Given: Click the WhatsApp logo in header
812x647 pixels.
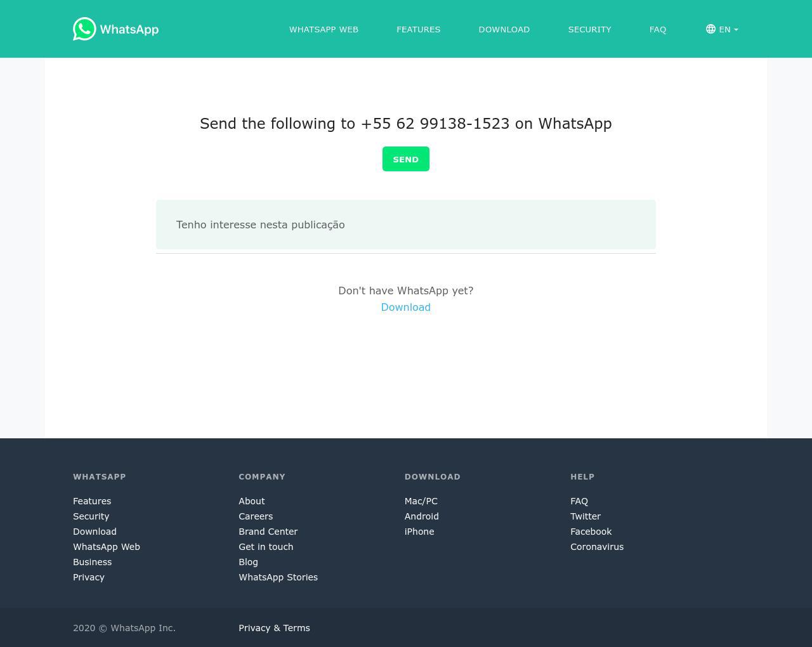Looking at the screenshot, I should 115,29.
